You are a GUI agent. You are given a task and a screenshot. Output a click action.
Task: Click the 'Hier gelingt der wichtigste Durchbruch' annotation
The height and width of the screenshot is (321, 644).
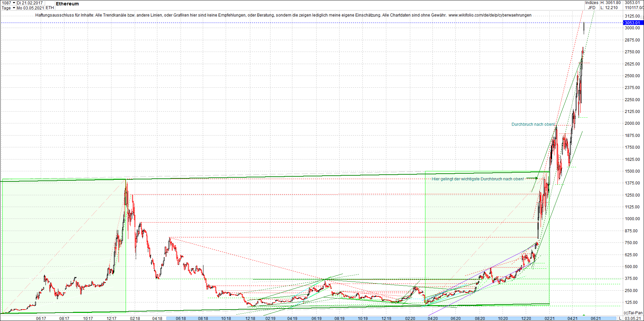[478, 179]
